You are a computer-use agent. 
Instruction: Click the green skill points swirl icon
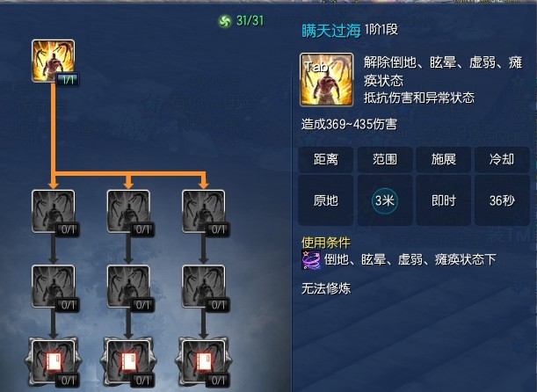coord(225,21)
